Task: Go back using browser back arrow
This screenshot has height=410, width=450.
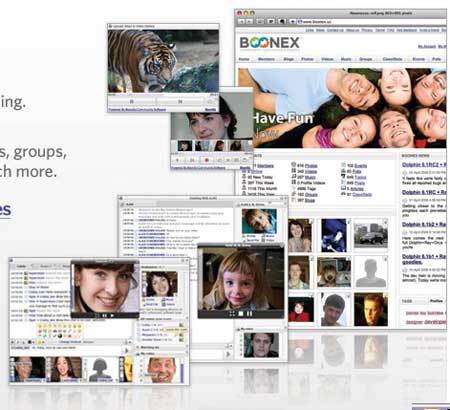Action: click(x=241, y=21)
